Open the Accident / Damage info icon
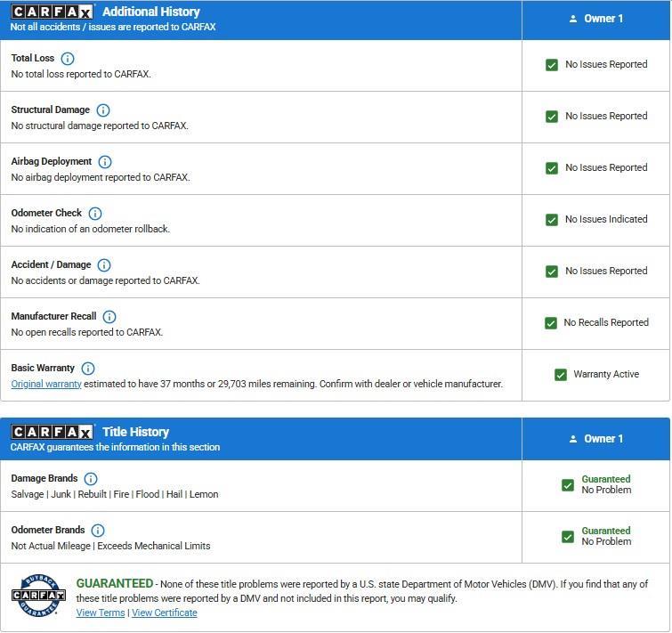Viewport: 672px width, 633px height. click(104, 264)
